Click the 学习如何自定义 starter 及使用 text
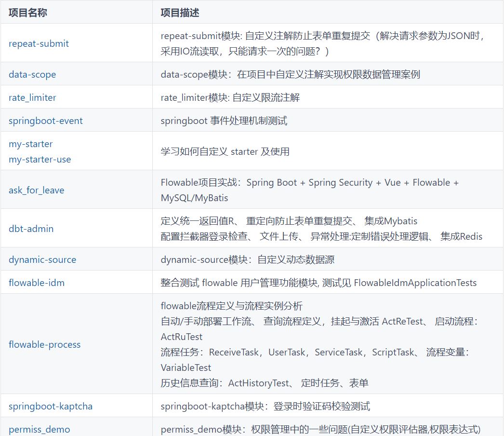This screenshot has width=504, height=436. click(x=225, y=151)
